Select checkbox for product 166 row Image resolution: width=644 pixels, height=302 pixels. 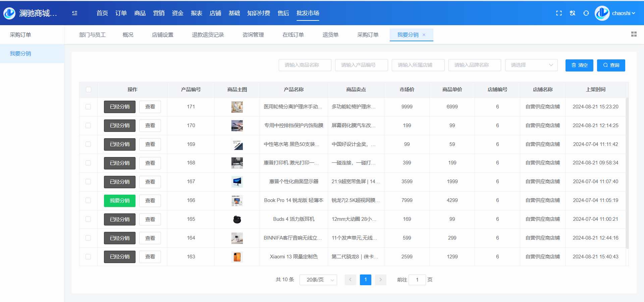[x=88, y=200]
